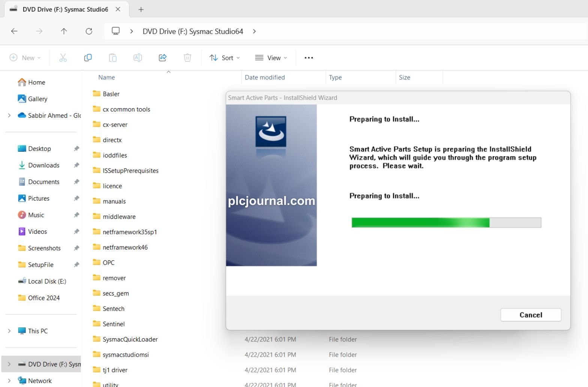The height and width of the screenshot is (387, 588).
Task: Close the DVD Drive (F:) tab
Action: point(118,9)
